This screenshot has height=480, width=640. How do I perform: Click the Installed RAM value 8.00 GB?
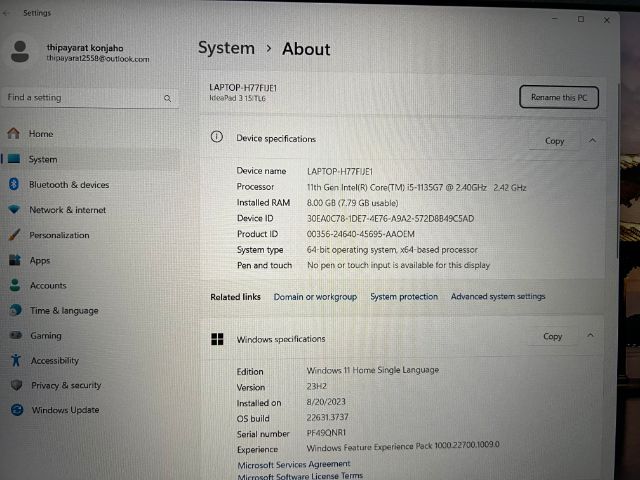coord(352,203)
